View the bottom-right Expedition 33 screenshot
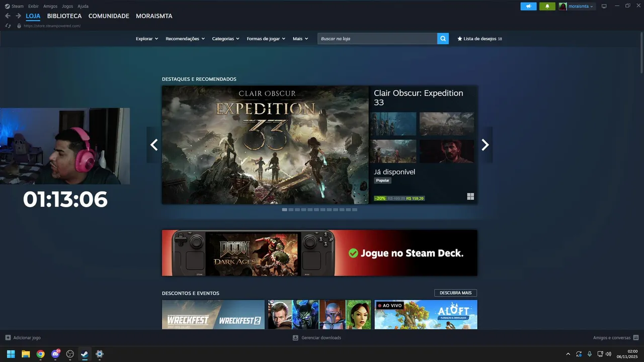 point(447,151)
